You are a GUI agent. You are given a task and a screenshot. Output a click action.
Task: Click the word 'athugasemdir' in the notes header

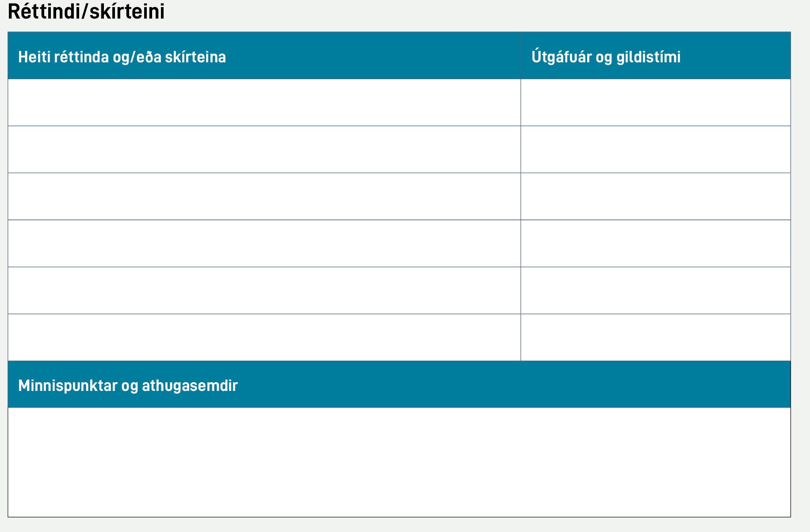point(190,386)
